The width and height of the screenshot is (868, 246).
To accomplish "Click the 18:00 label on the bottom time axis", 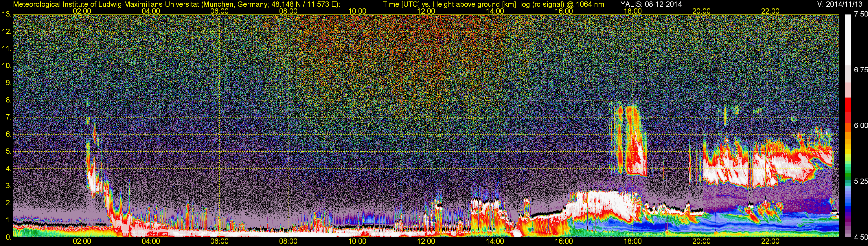I will click(632, 242).
